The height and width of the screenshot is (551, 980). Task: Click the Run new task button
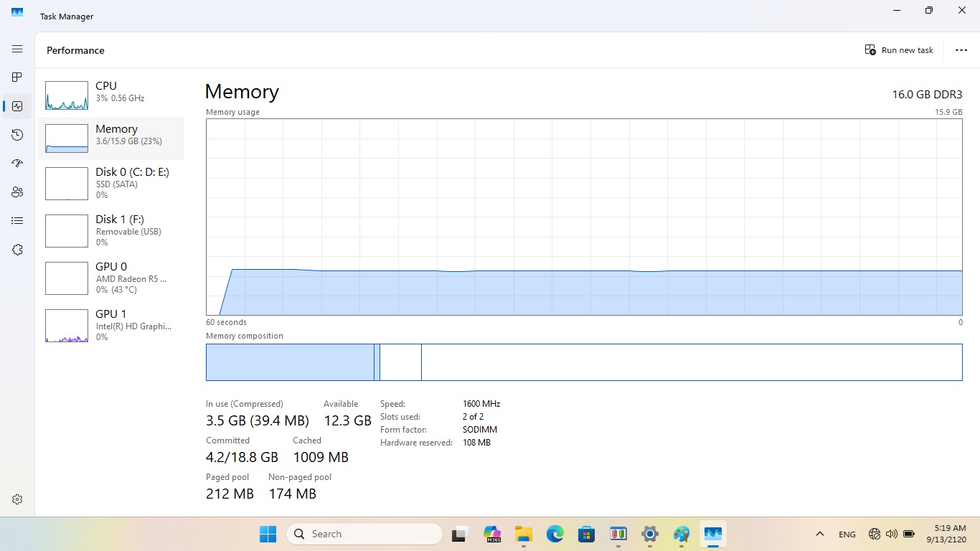point(900,50)
